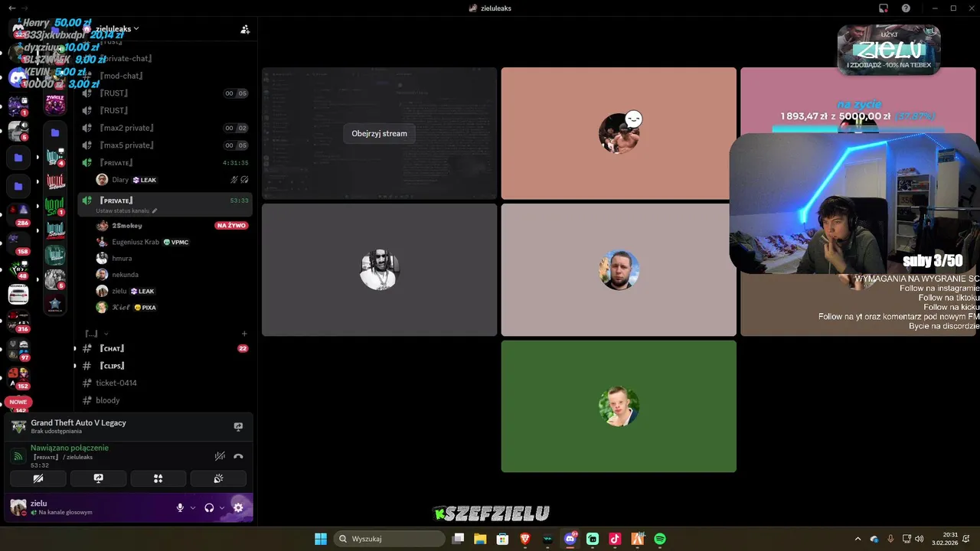This screenshot has width=980, height=551.
Task: Open user settings gear
Action: coord(238,507)
